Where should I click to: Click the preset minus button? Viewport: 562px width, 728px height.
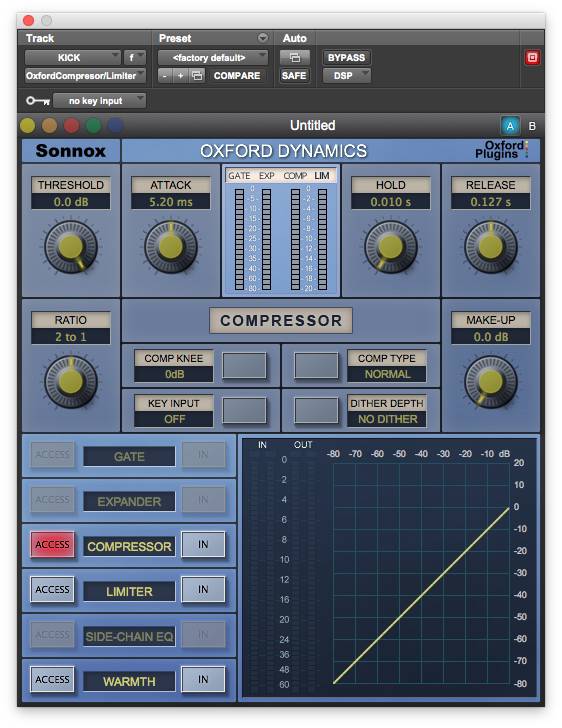click(165, 76)
